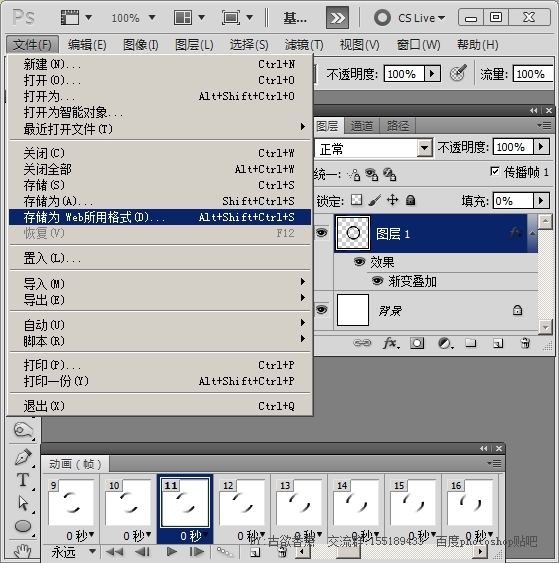
Task: Open options bar 不透明度 slider arrow
Action: click(432, 74)
